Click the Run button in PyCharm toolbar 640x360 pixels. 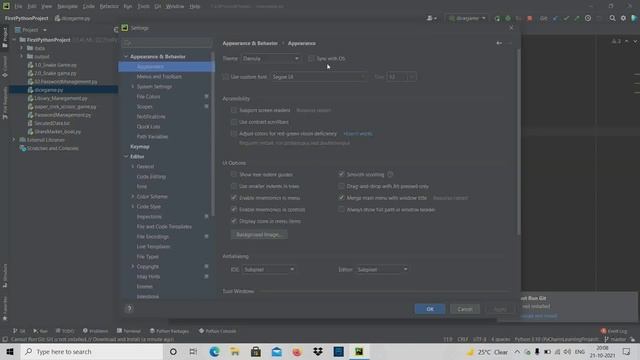coord(497,18)
